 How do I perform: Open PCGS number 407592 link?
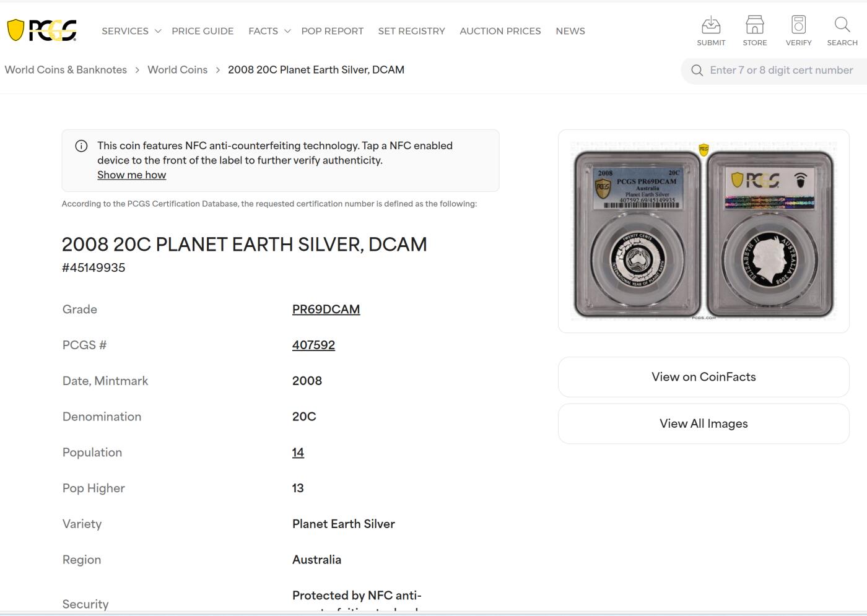click(x=313, y=345)
